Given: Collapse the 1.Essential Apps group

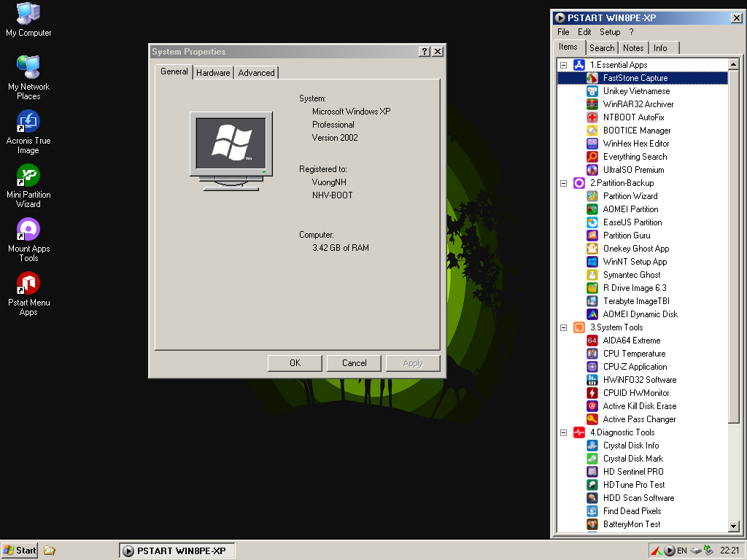Looking at the screenshot, I should click(x=564, y=65).
